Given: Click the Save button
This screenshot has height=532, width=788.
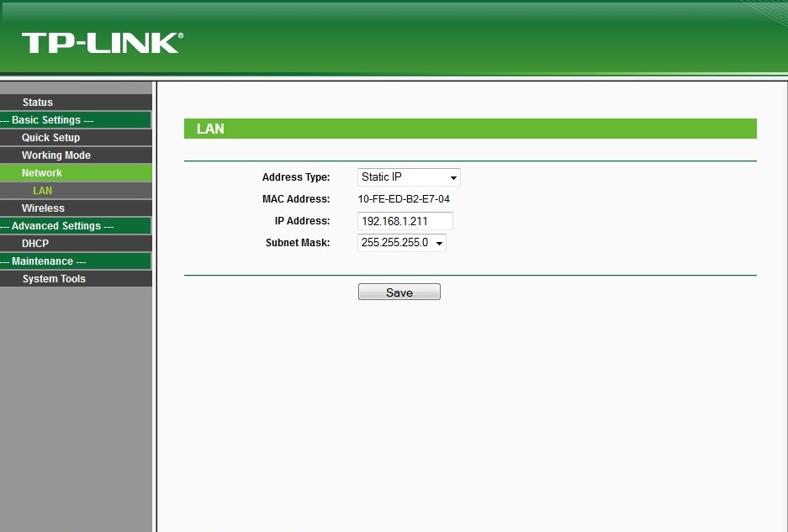Looking at the screenshot, I should pos(399,292).
